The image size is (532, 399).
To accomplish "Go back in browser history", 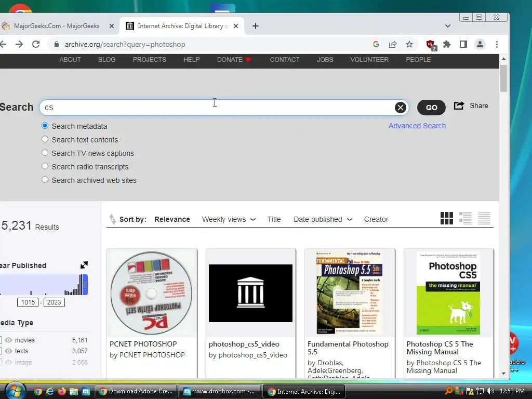I will coord(3,44).
